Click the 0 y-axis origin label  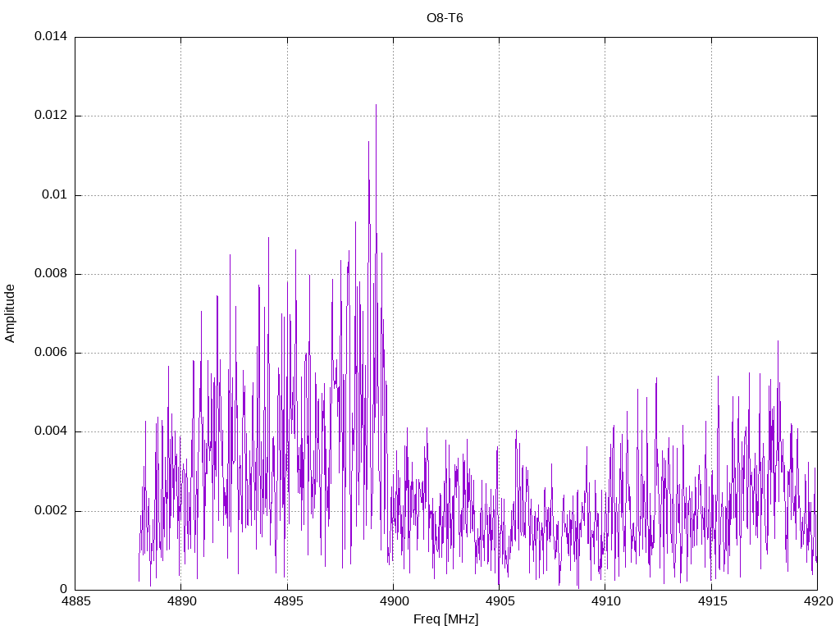point(64,589)
